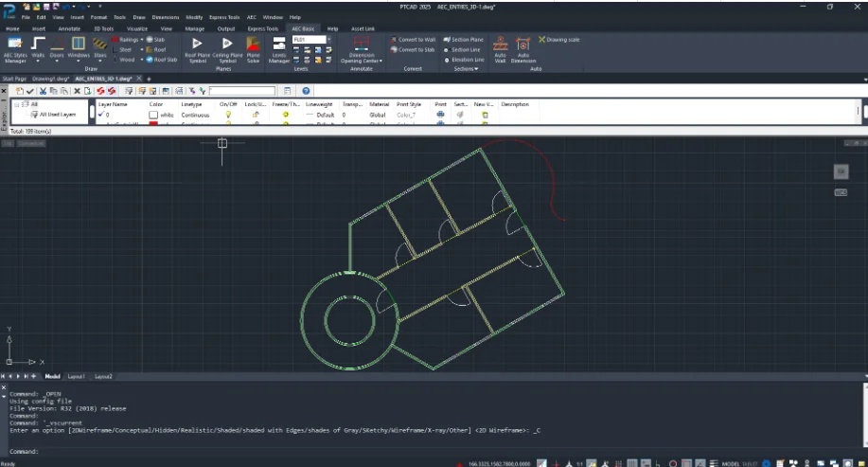868x467 pixels.
Task: Click the WCS label in viewport
Action: 841,192
